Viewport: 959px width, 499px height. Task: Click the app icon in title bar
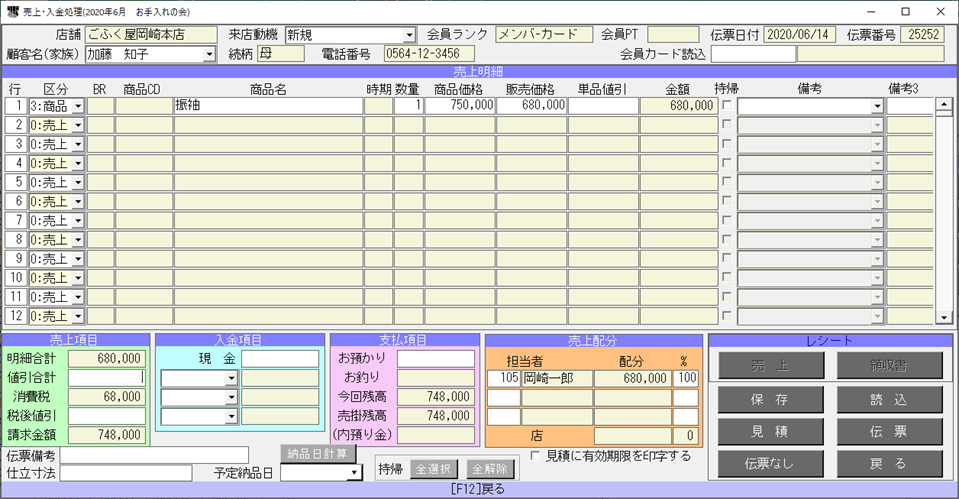click(x=11, y=11)
